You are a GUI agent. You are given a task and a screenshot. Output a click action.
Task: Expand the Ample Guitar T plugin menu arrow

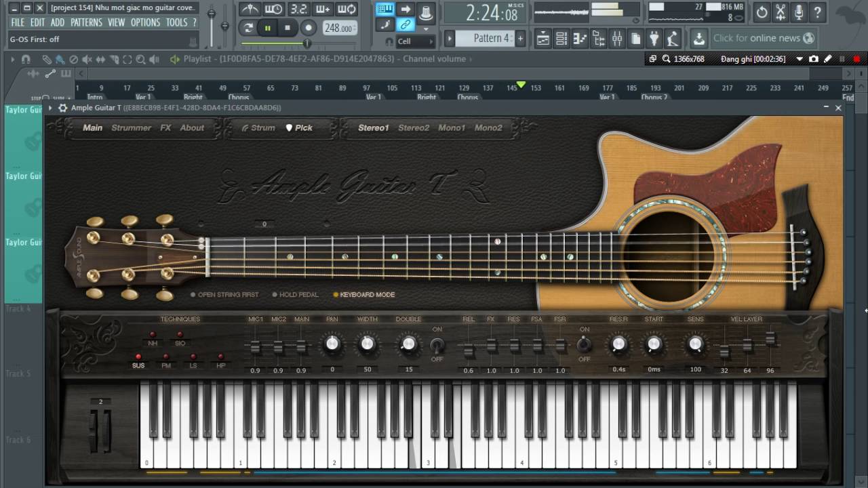click(x=50, y=108)
